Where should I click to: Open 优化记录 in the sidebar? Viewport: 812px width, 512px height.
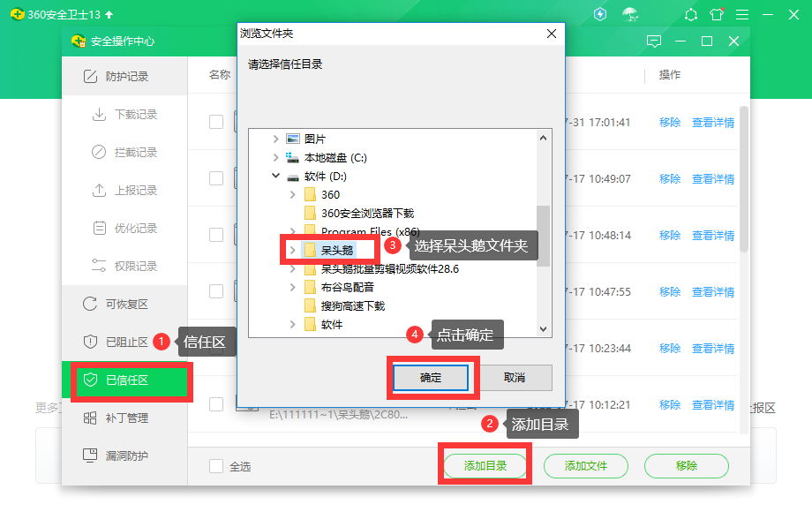[x=124, y=229]
